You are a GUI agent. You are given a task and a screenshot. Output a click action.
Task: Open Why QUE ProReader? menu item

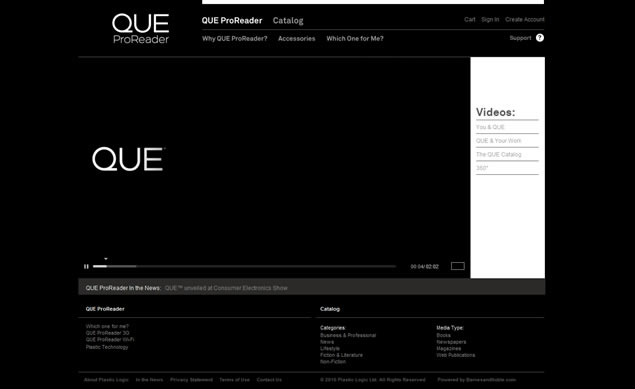coord(234,38)
